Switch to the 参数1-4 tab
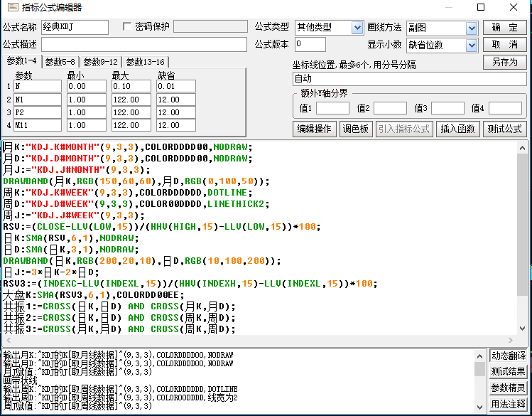The image size is (532, 416). tap(21, 61)
